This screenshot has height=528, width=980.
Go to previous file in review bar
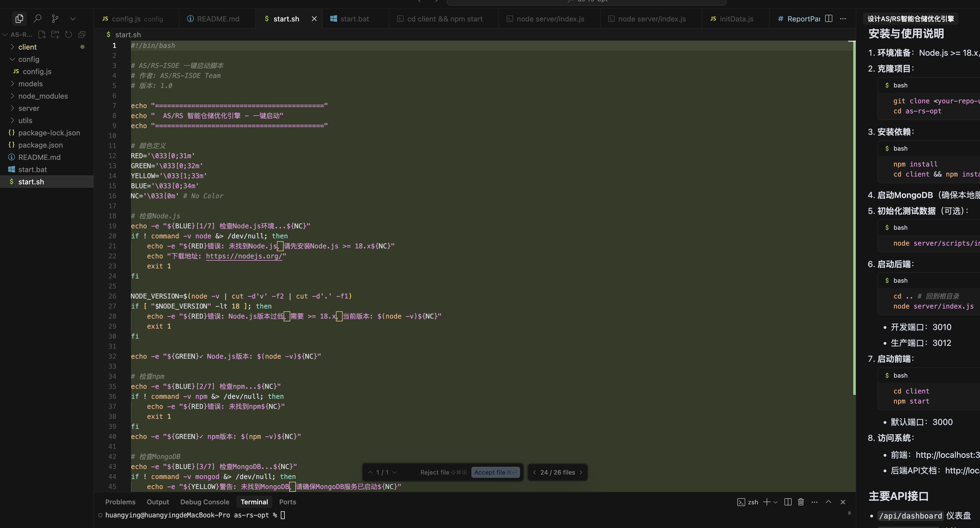535,472
